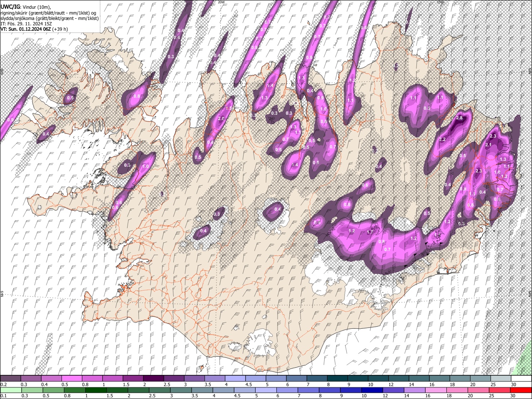532x399 pixels.
Task: Click the "20W" longitude label
Action: pyautogui.click(x=221, y=2)
